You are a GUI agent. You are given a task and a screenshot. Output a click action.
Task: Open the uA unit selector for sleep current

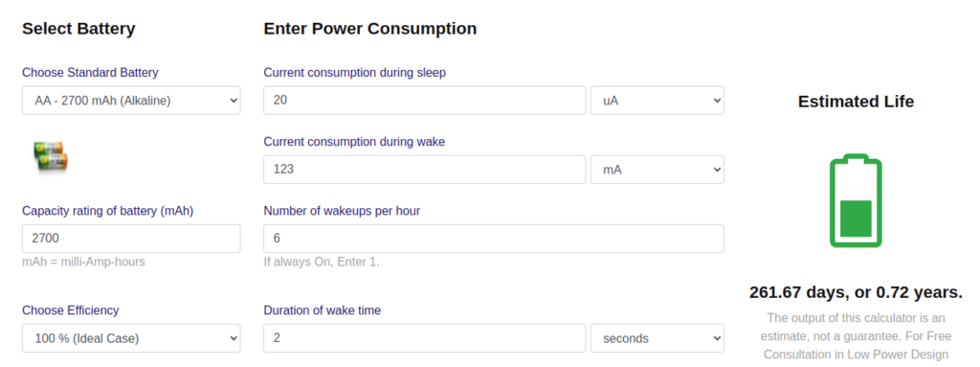(x=657, y=101)
